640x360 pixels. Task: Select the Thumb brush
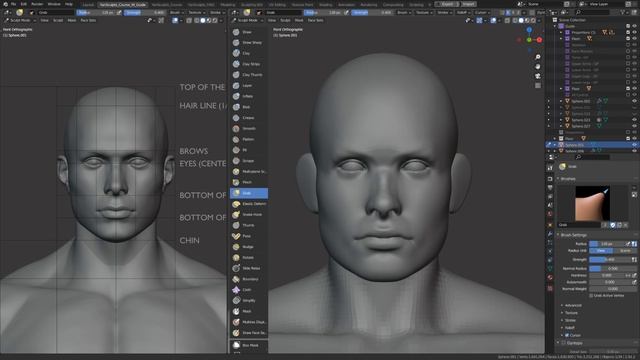(249, 225)
